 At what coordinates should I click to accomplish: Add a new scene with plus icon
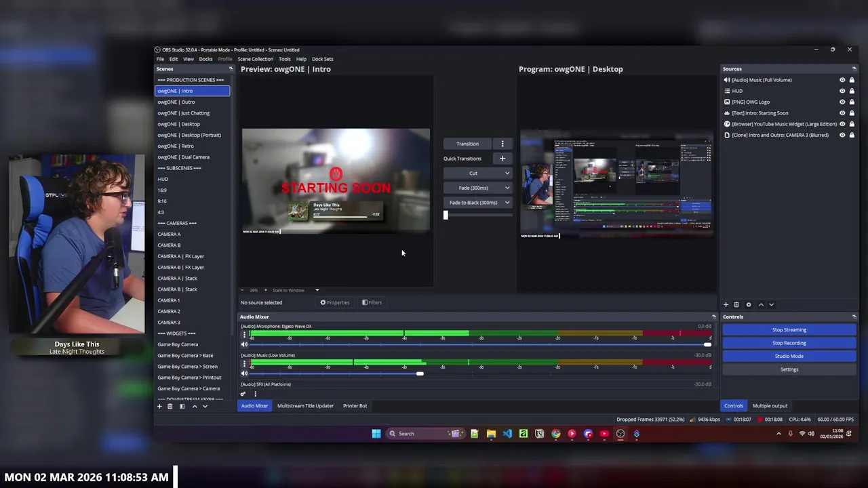click(160, 406)
